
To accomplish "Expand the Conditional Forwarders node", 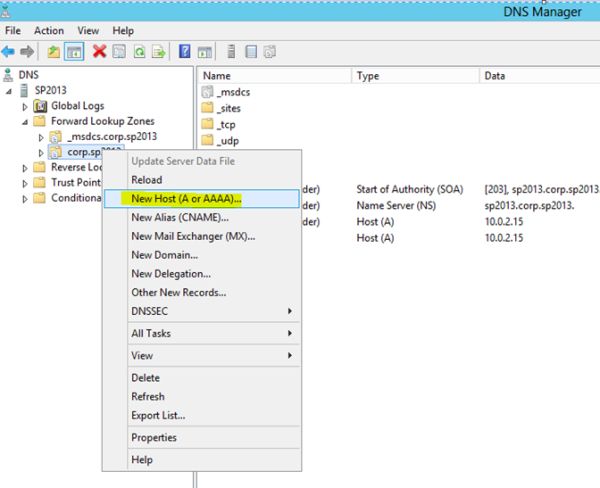I will point(25,199).
